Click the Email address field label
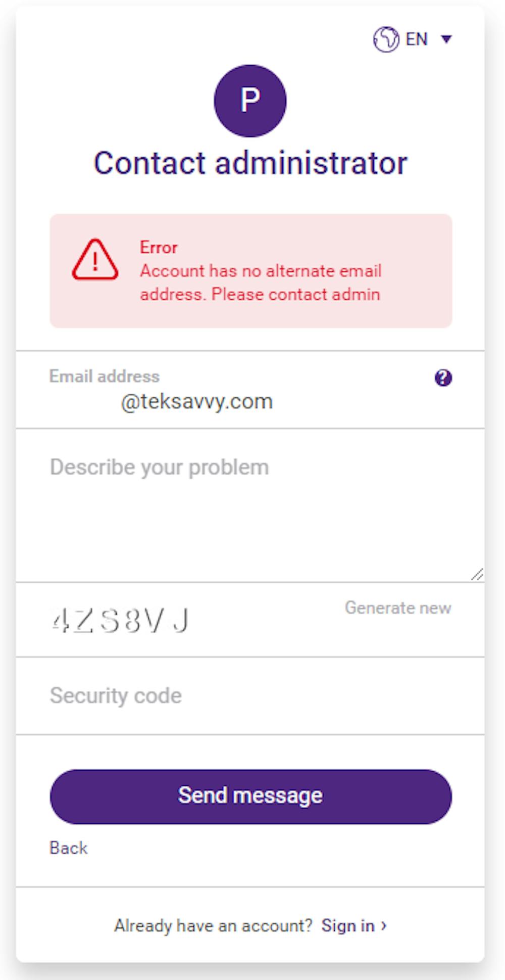The image size is (505, 980). tap(104, 377)
